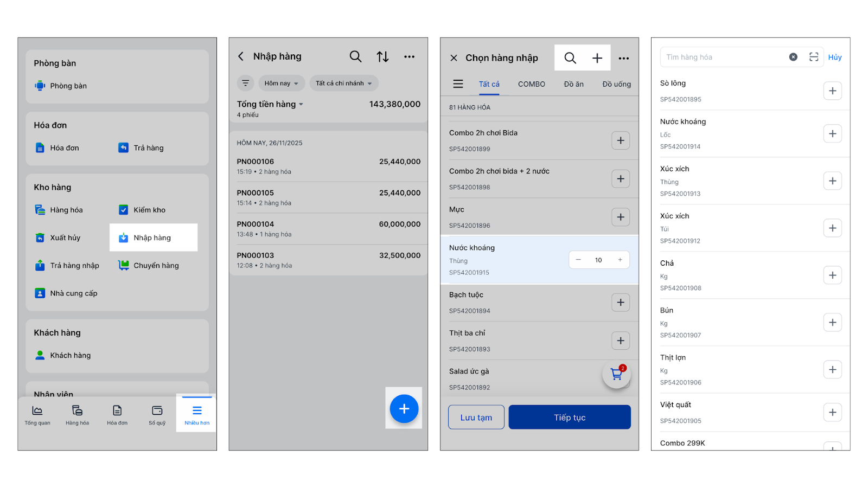Open Kiểm kho in Kho hàng
868x488 pixels.
pyautogui.click(x=142, y=210)
